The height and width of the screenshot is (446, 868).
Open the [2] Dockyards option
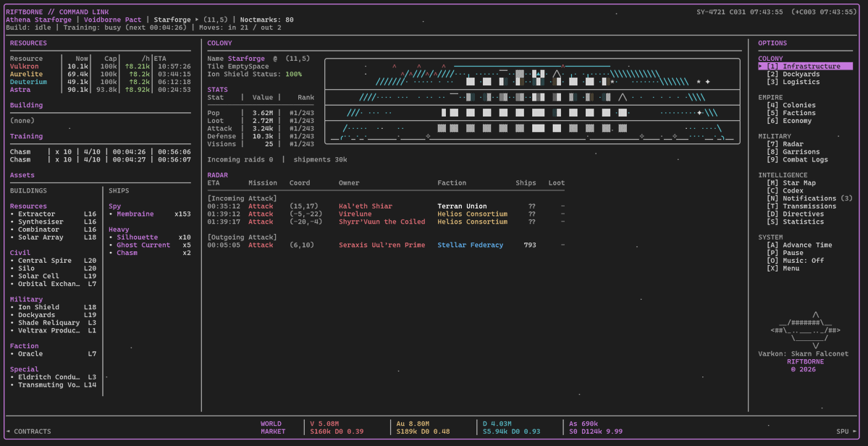[x=793, y=74]
